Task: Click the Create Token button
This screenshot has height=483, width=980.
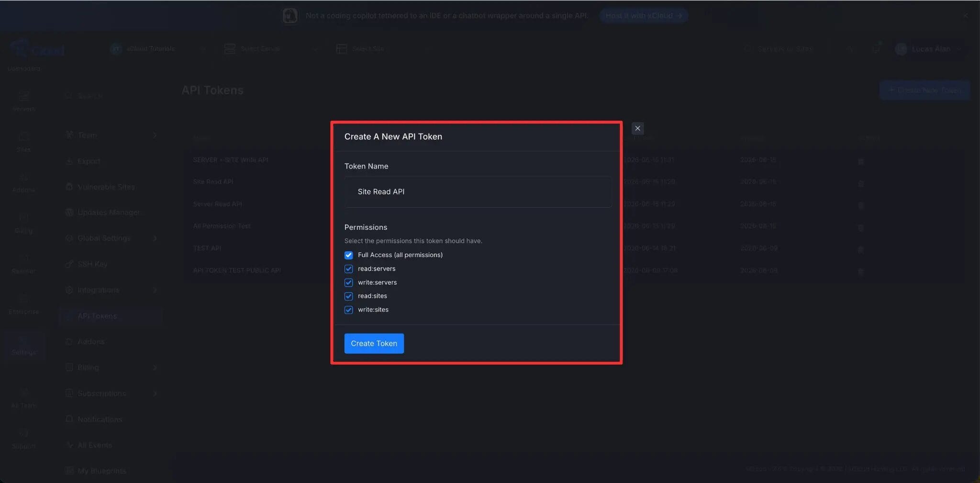Action: pyautogui.click(x=374, y=343)
